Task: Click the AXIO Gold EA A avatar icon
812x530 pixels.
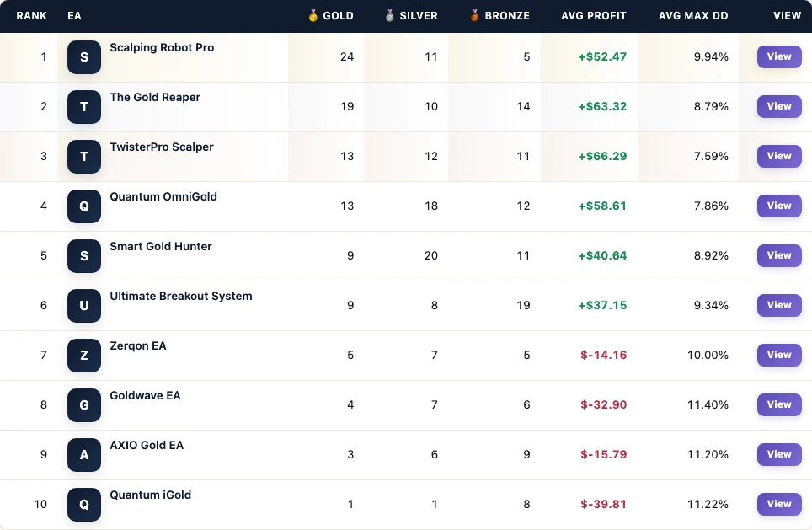Action: coord(84,455)
